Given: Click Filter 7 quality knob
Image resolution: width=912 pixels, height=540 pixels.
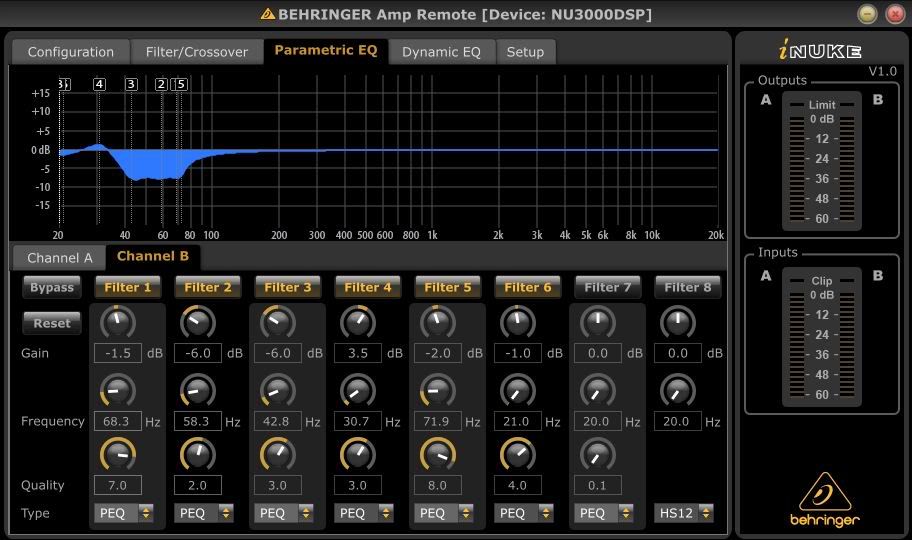Looking at the screenshot, I should (x=597, y=454).
